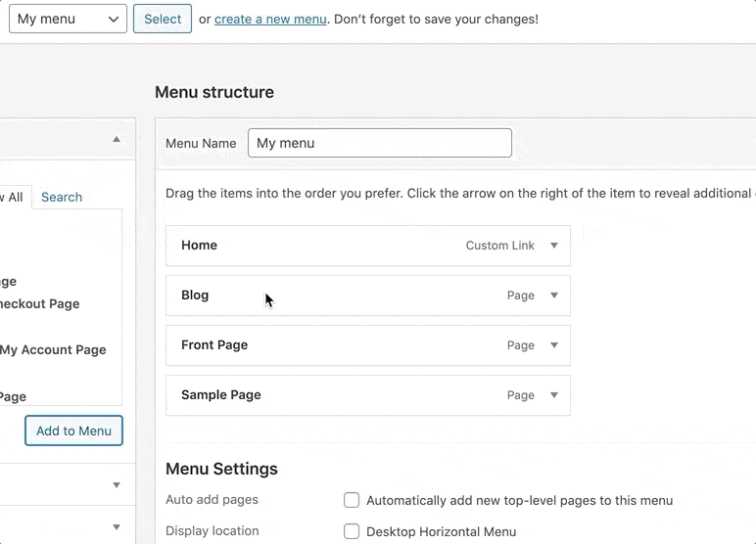Click the Custom Link label on Home
This screenshot has width=756, height=544.
pos(500,246)
